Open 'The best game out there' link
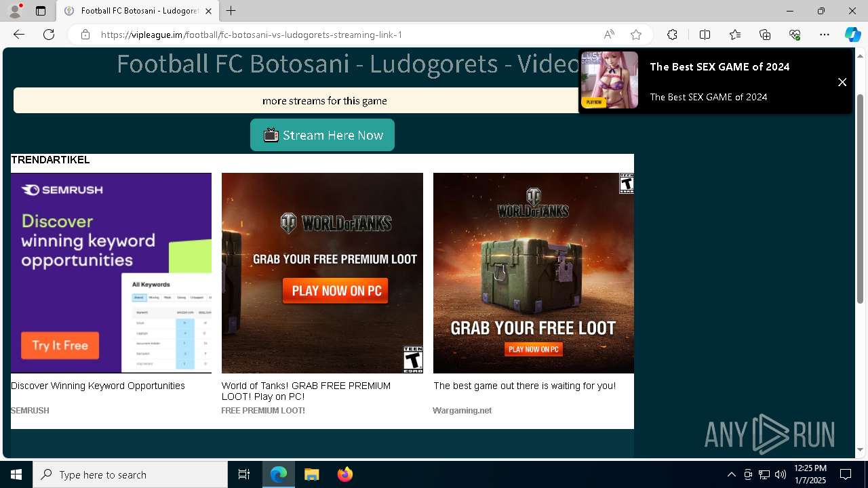The width and height of the screenshot is (868, 488). 525,386
